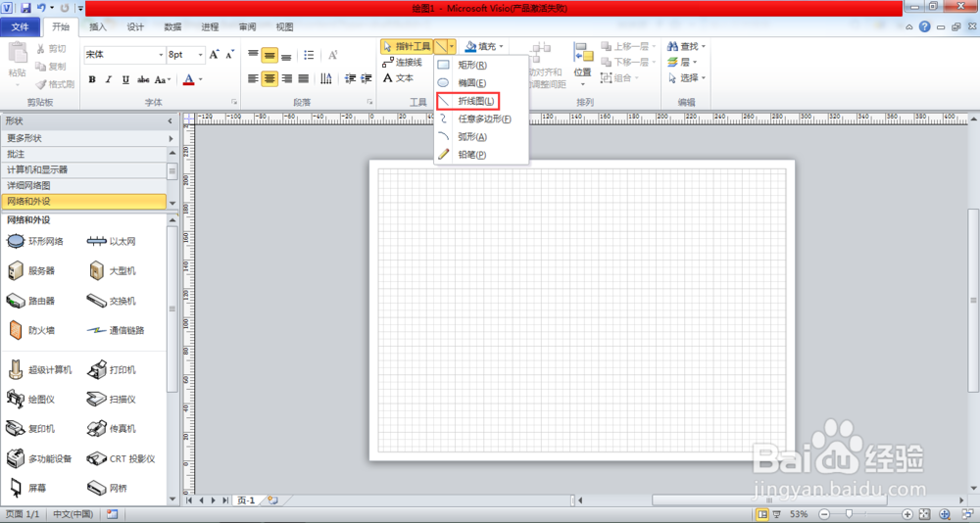Choose the Fax machine shape
This screenshot has width=980, height=523.
pyautogui.click(x=112, y=429)
